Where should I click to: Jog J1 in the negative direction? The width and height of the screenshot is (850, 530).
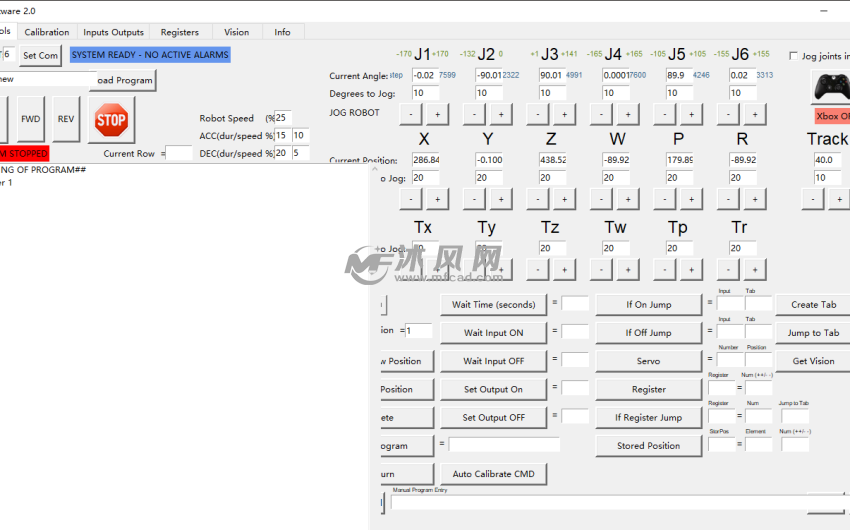411,114
